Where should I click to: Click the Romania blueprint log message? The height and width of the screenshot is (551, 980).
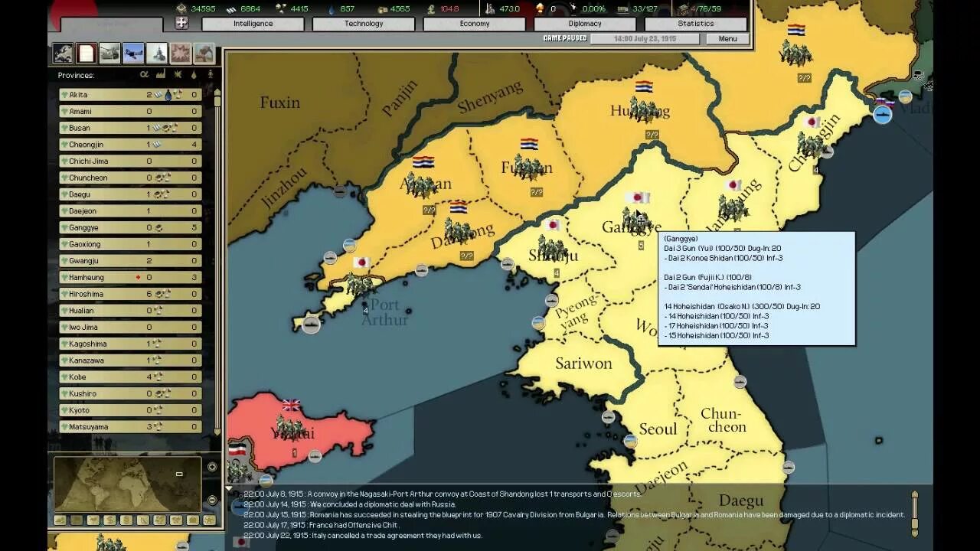click(574, 515)
